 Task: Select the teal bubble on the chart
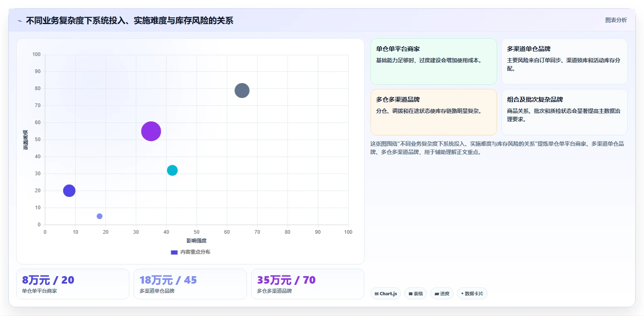(172, 170)
